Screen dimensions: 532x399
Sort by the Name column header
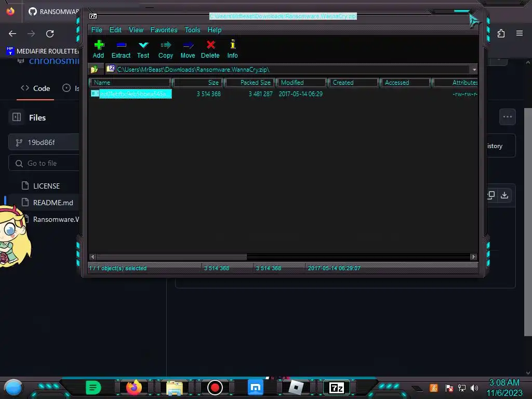(130, 83)
